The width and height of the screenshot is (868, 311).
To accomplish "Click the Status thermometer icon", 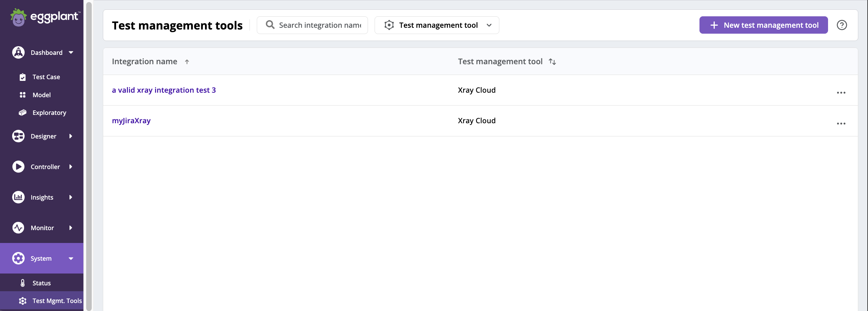I will click(23, 283).
